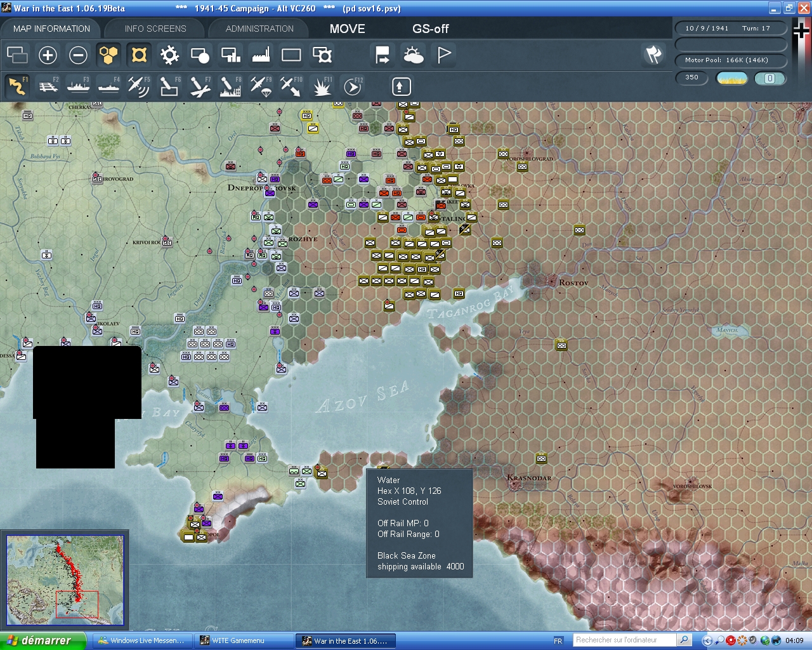Open the preferences gear icon
The width and height of the screenshot is (812, 650).
pos(169,55)
